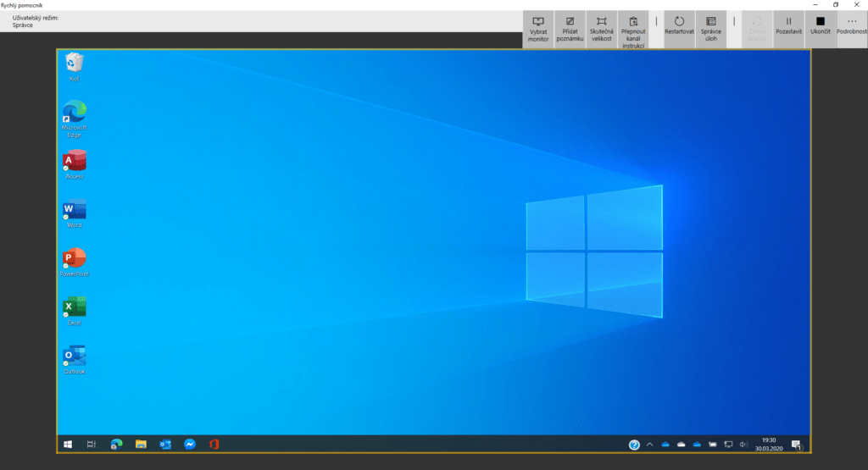Click the Vybrat monitor toolbar button
Image resolution: width=868 pixels, height=470 pixels.
pyautogui.click(x=538, y=30)
